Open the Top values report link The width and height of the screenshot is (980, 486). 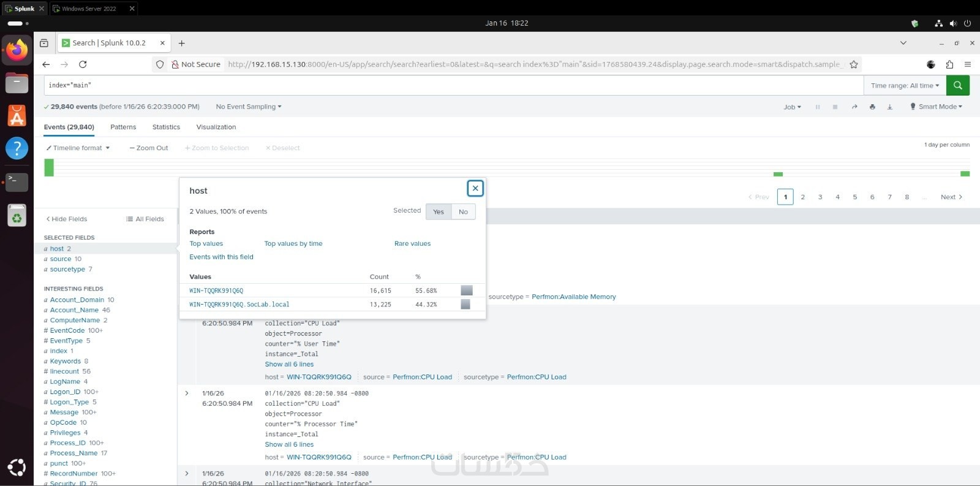click(206, 243)
